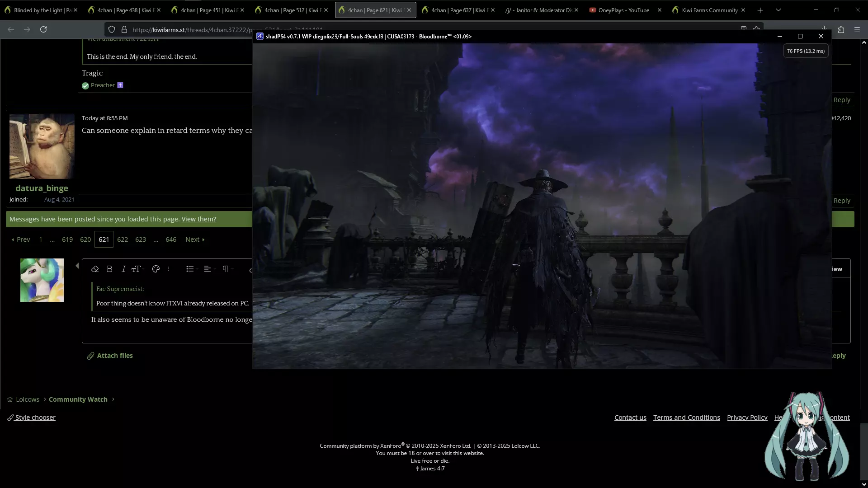
Task: Click datura_binge's monkey avatar
Action: coord(42,146)
